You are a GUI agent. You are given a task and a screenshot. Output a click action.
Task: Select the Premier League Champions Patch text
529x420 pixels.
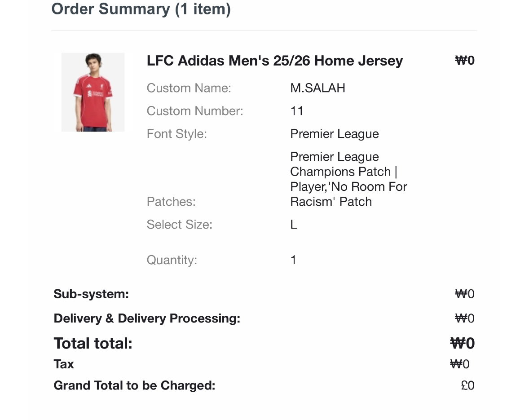coord(340,164)
